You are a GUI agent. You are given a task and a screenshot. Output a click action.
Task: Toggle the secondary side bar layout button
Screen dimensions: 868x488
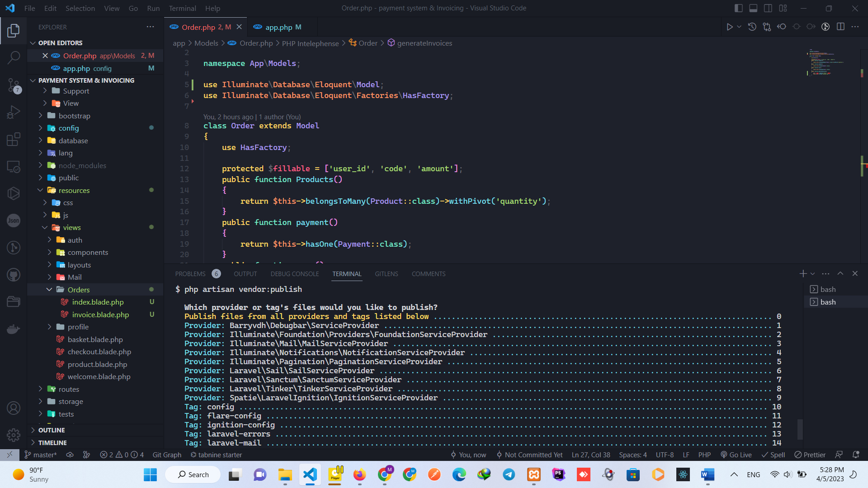768,8
